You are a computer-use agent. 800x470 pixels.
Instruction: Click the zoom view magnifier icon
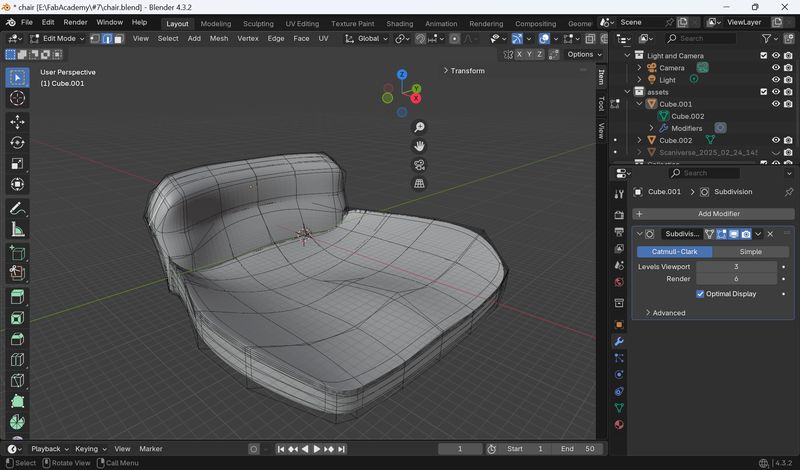click(x=419, y=127)
